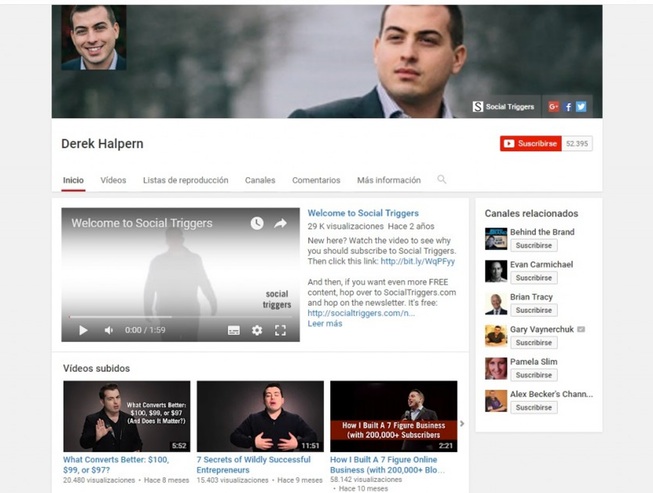Open the Twitter banner icon
This screenshot has width=653, height=493.
click(581, 107)
